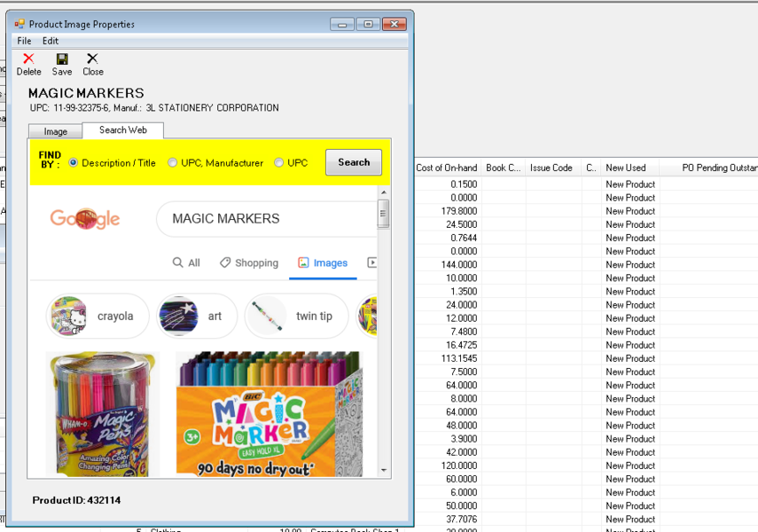Screen dimensions: 758x532
Task: Click the Product ID: 432114 label
Action: click(x=76, y=500)
